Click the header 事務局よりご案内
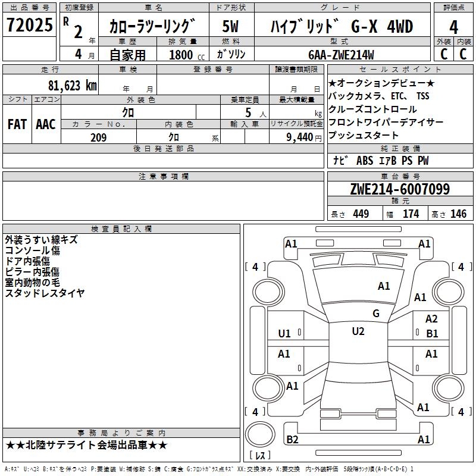Image resolution: width=476 pixels, height=476 pixels. coord(121,433)
